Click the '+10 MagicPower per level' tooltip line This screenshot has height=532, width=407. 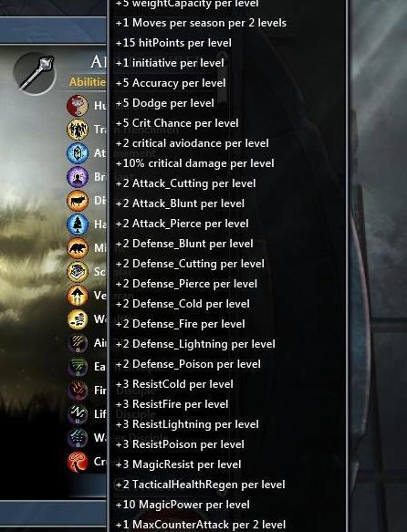pos(183,505)
